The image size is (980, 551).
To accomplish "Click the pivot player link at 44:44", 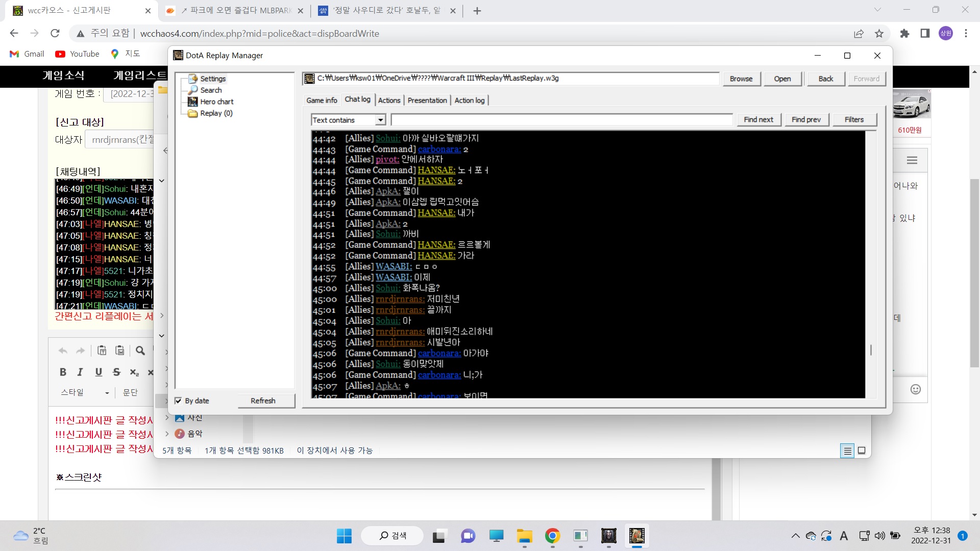I will pos(387,159).
